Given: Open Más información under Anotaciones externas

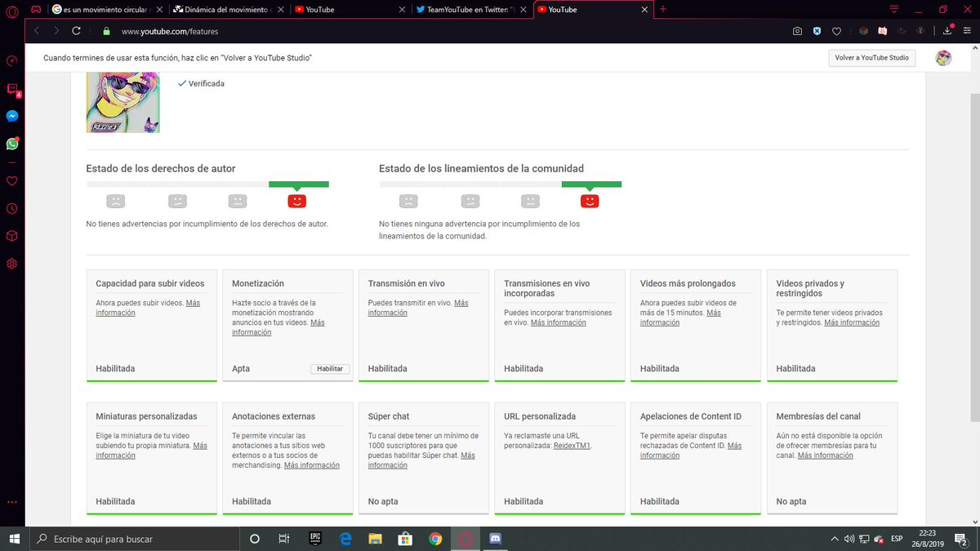Looking at the screenshot, I should tap(311, 465).
